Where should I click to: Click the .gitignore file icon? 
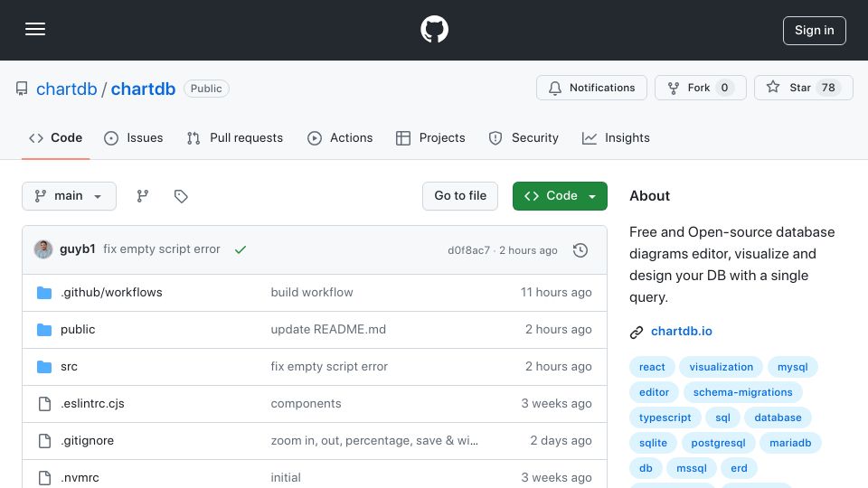pyautogui.click(x=44, y=441)
